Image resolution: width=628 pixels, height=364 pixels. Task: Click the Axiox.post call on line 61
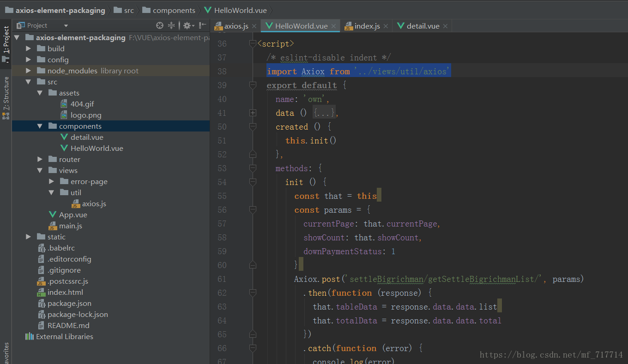coord(439,279)
